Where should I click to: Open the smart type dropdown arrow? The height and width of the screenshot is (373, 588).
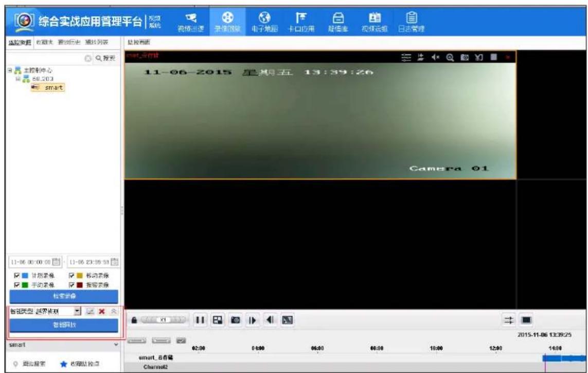(x=77, y=311)
